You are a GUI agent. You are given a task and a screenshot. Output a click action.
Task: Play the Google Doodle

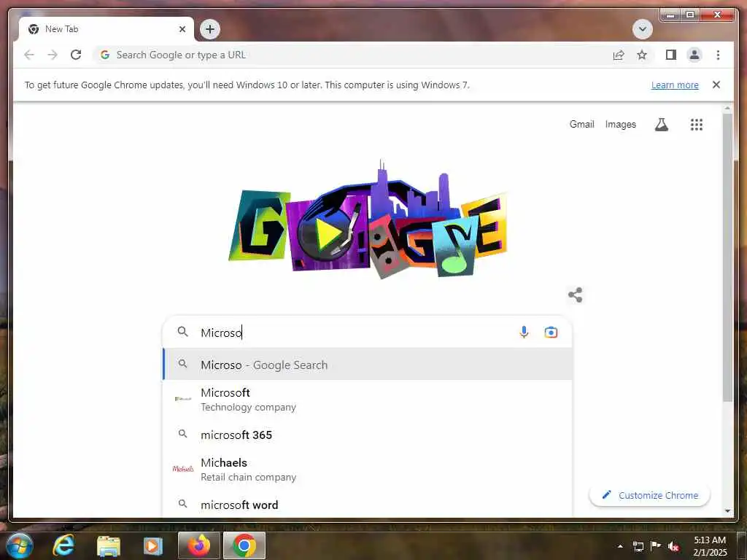click(330, 233)
